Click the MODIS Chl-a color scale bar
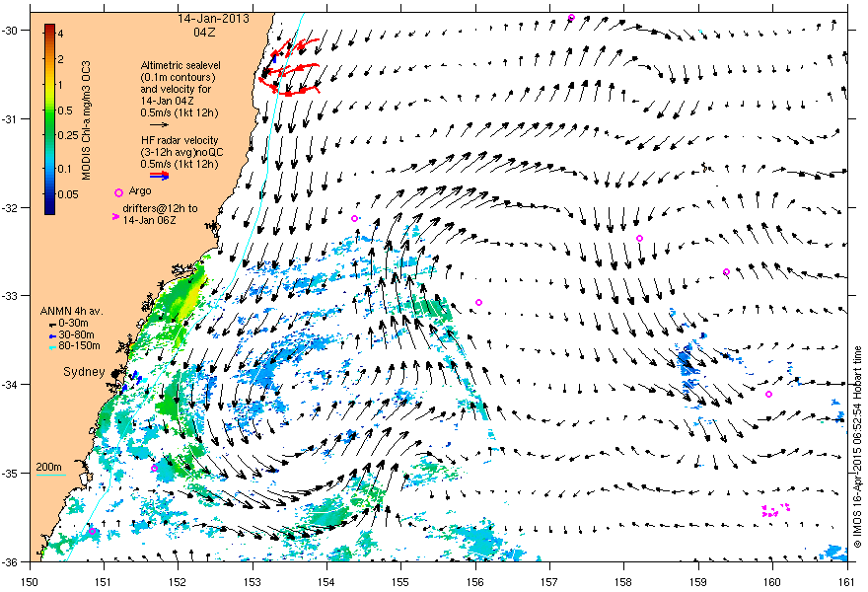 pos(50,118)
